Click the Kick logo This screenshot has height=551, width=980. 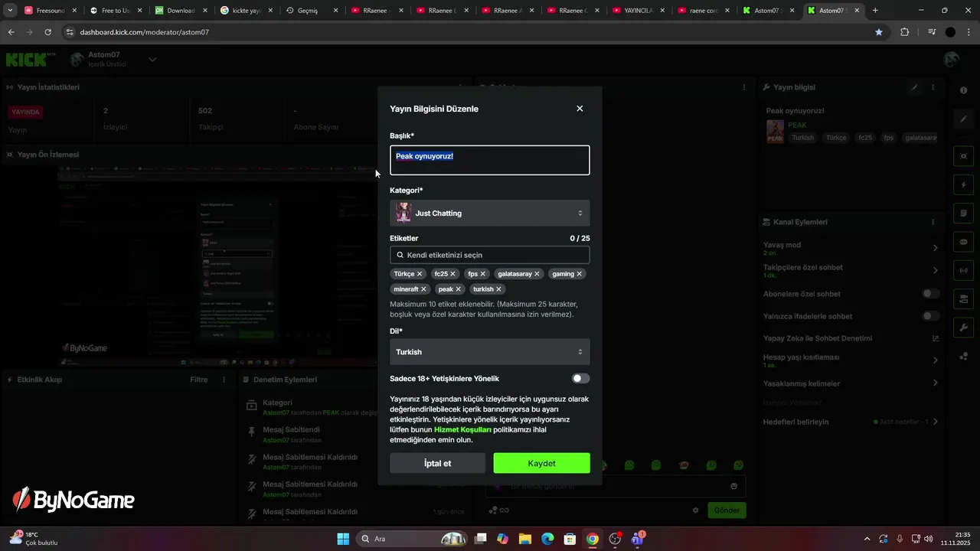pyautogui.click(x=28, y=60)
